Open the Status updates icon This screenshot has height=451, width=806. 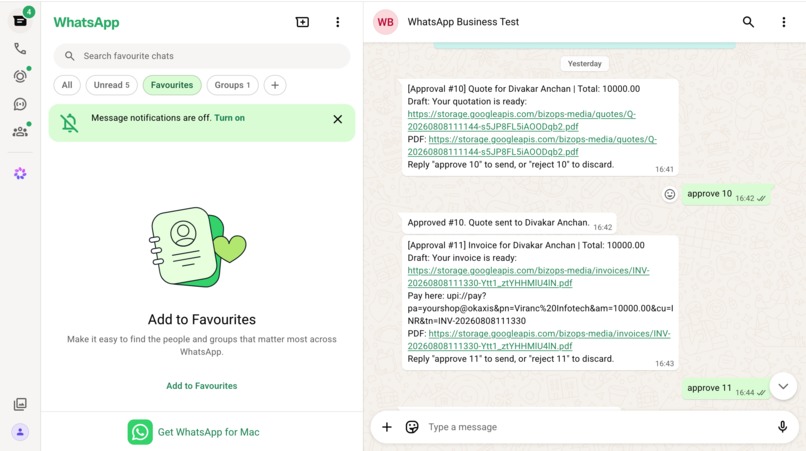[x=20, y=76]
